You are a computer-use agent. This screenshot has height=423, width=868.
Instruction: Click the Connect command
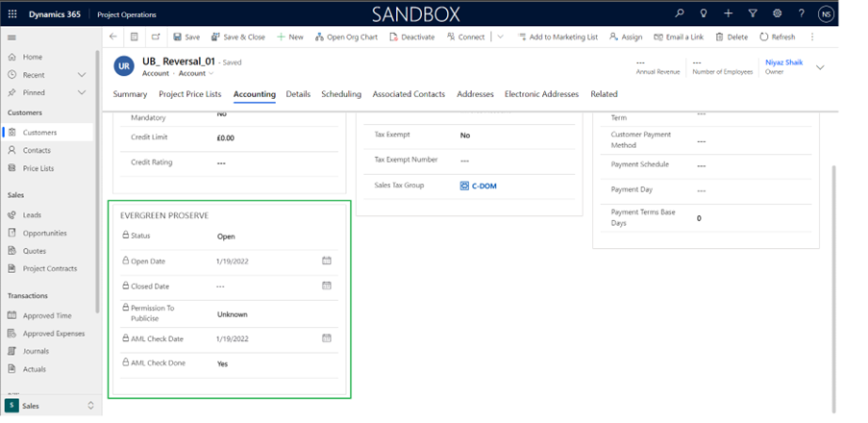point(466,37)
